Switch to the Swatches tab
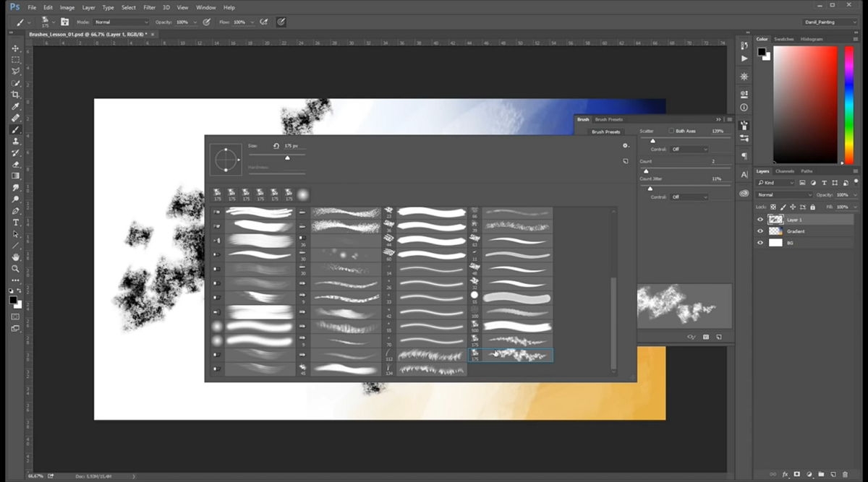The width and height of the screenshot is (868, 482). [x=784, y=39]
